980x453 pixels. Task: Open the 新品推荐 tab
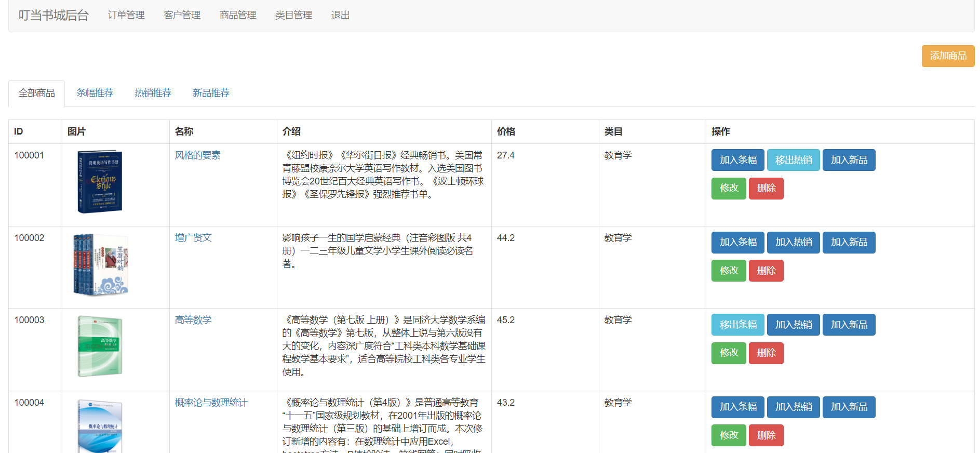(211, 93)
